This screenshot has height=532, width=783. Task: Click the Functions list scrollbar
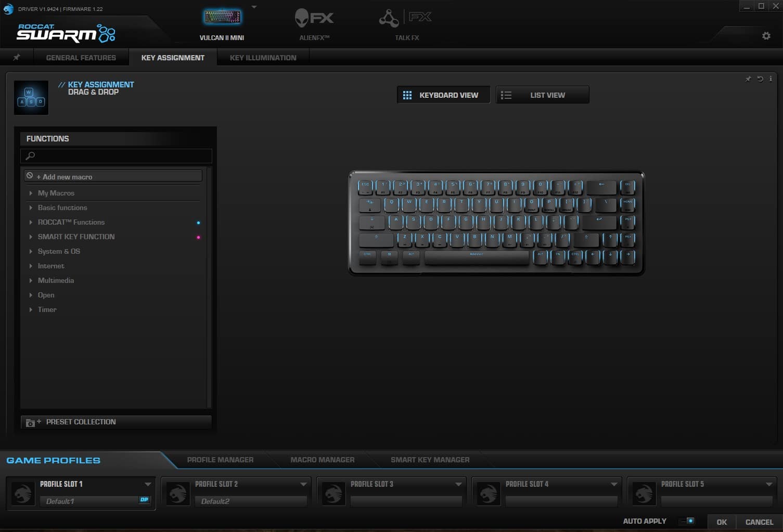tap(209, 287)
